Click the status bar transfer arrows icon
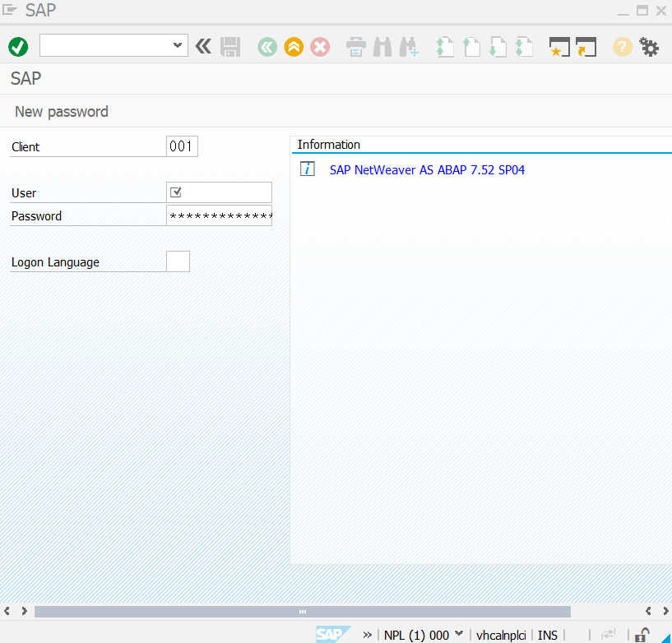Image resolution: width=672 pixels, height=643 pixels. click(x=609, y=634)
